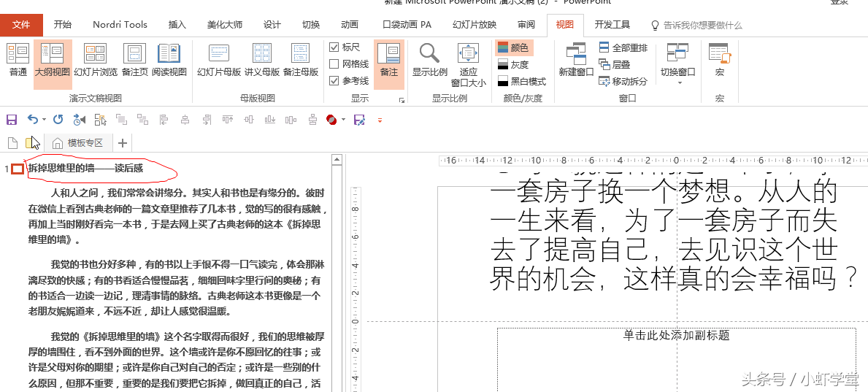Open Transitions (切换) tab
Viewport: 868px width, 392px height.
(310, 24)
